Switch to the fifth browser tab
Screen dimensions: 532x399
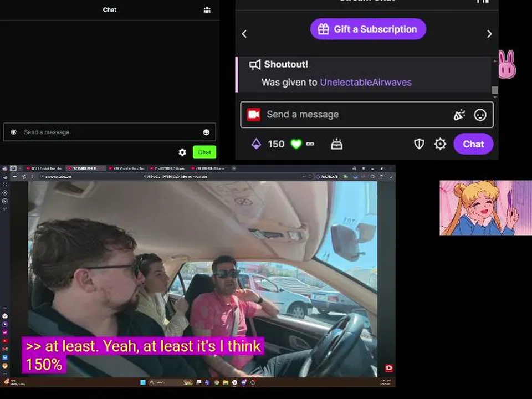[x=208, y=168]
